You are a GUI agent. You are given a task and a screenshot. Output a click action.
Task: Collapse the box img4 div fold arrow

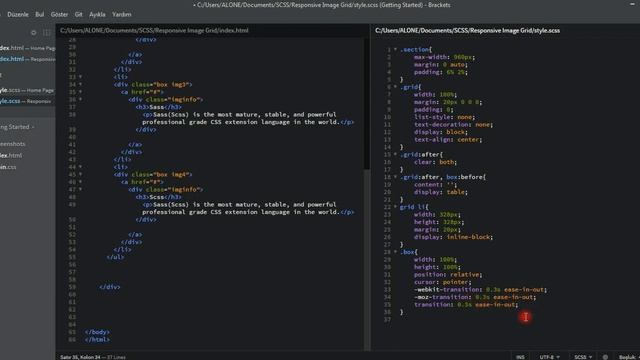pyautogui.click(x=80, y=174)
